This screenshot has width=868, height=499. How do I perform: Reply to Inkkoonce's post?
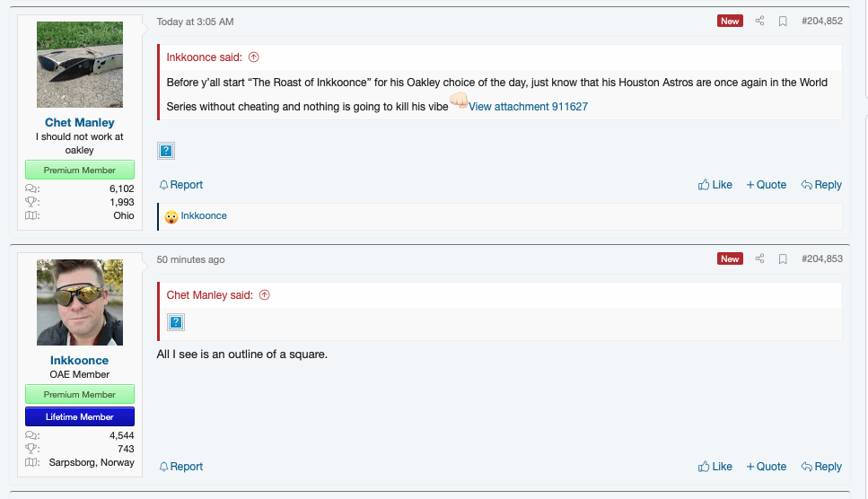(821, 467)
